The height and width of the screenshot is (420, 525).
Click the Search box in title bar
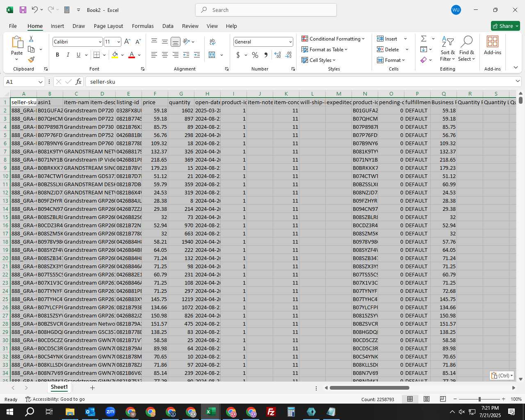pos(266,10)
